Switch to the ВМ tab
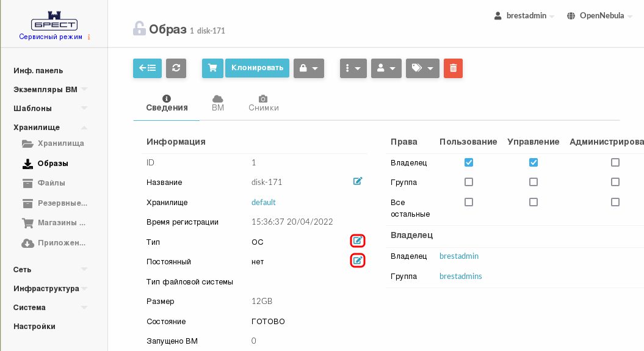 click(218, 103)
